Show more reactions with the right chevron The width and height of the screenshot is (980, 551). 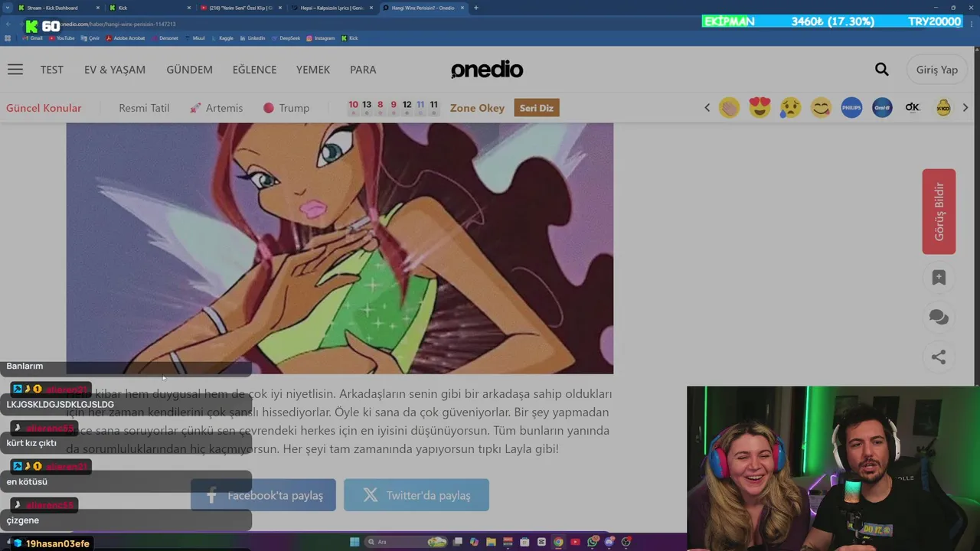[x=965, y=108]
